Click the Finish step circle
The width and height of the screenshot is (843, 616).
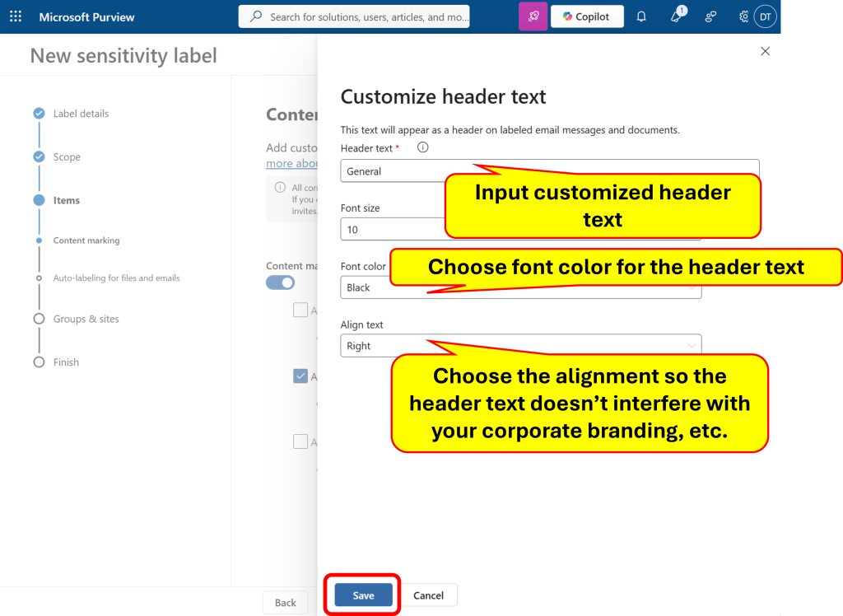39,362
